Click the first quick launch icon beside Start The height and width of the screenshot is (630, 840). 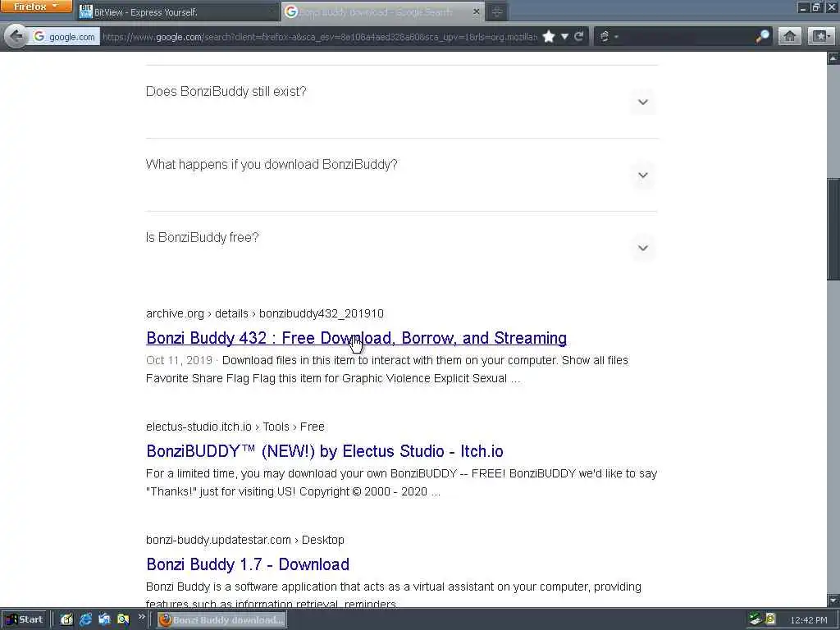pyautogui.click(x=66, y=619)
